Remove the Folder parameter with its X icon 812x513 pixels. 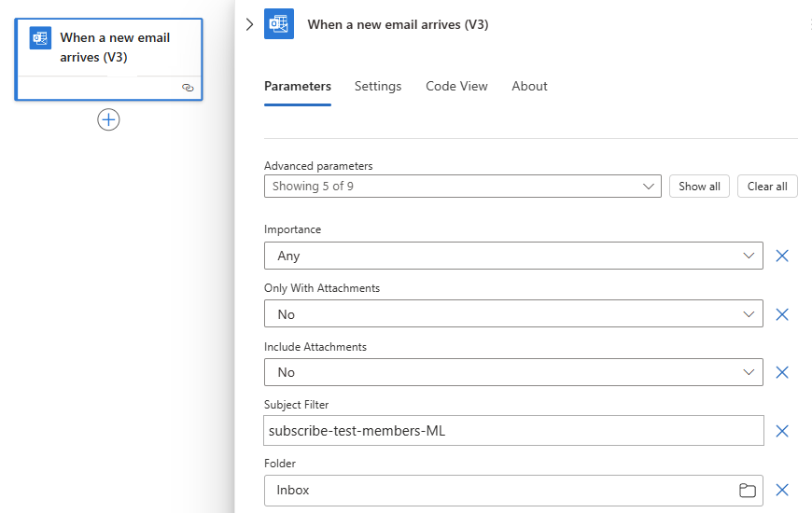pos(782,490)
